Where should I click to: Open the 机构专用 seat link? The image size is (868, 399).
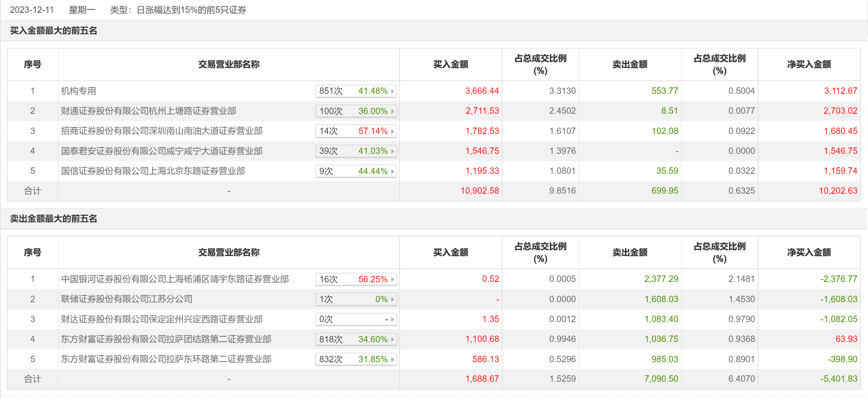point(78,91)
